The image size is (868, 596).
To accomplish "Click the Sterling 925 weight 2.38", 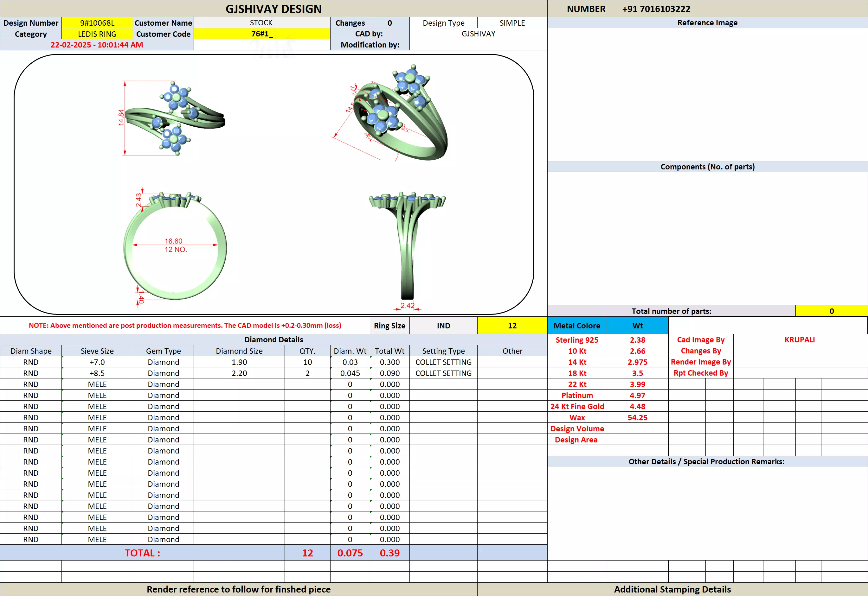I will tap(637, 340).
